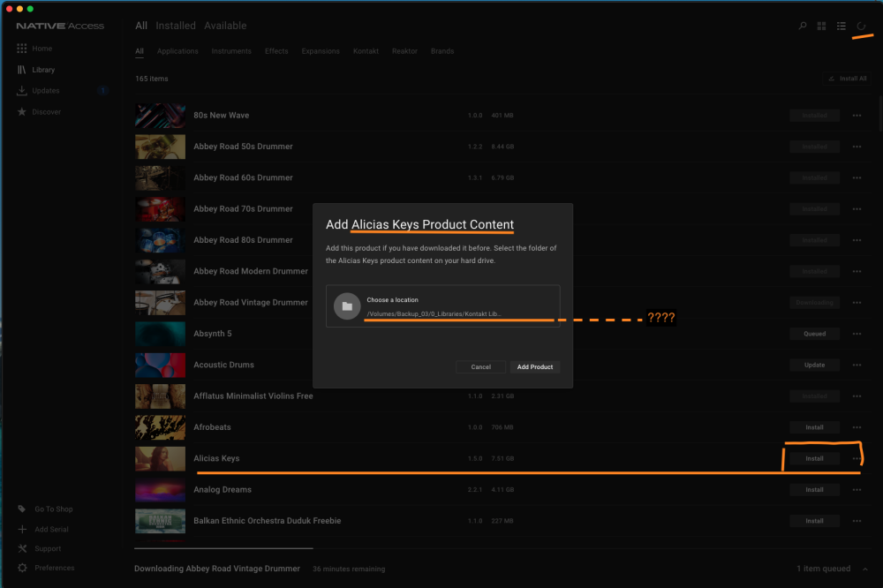The width and height of the screenshot is (883, 588).
Task: Filter by Effects category
Action: coord(276,51)
